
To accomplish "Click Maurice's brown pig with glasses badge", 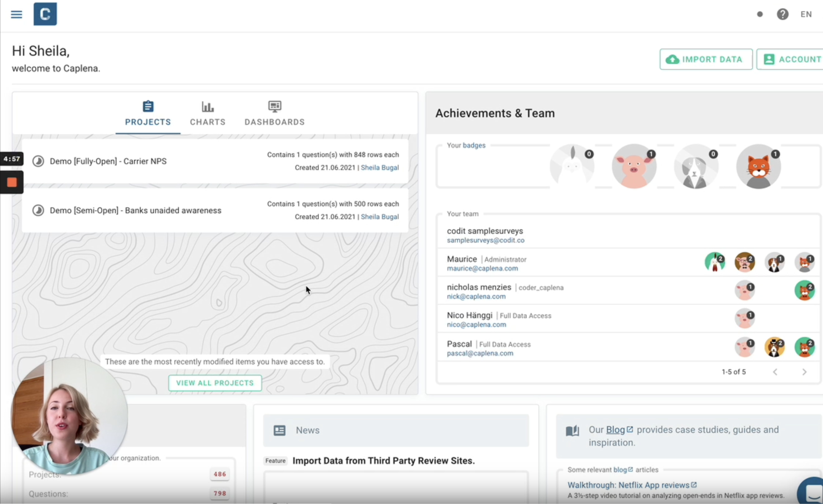I will 745,262.
